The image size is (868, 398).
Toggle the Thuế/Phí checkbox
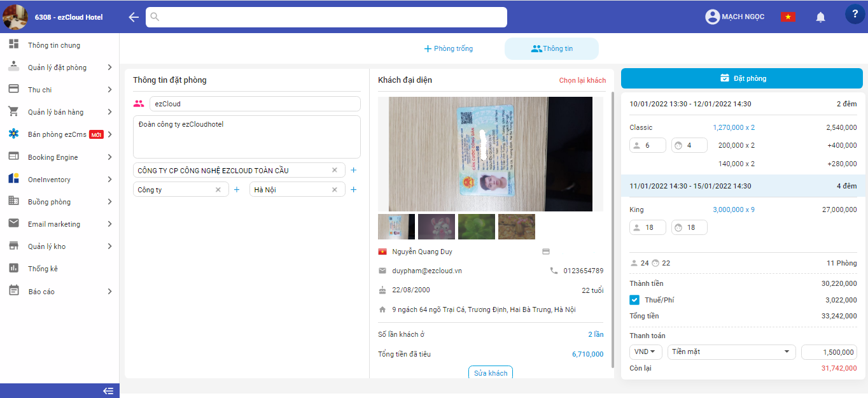click(x=634, y=300)
